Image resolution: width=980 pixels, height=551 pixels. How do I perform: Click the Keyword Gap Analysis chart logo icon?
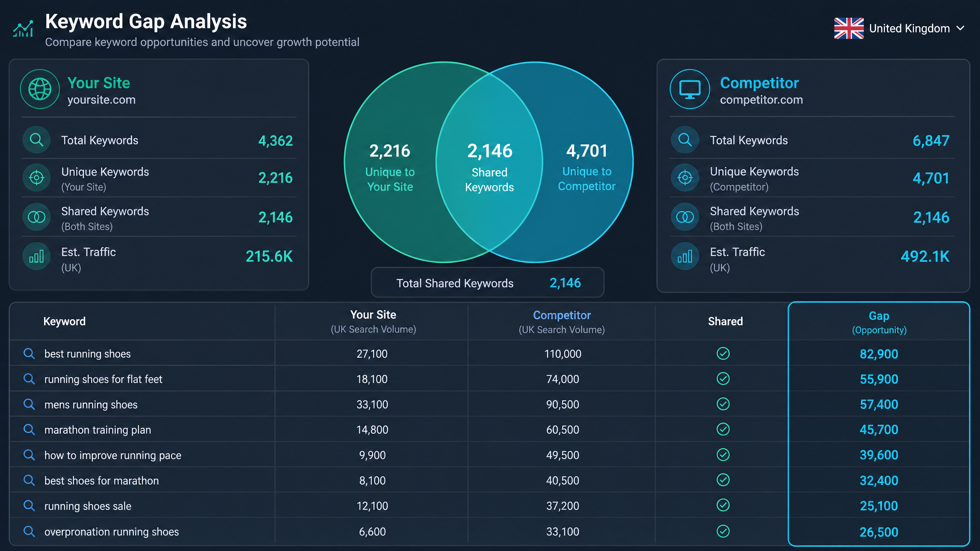[x=23, y=29]
